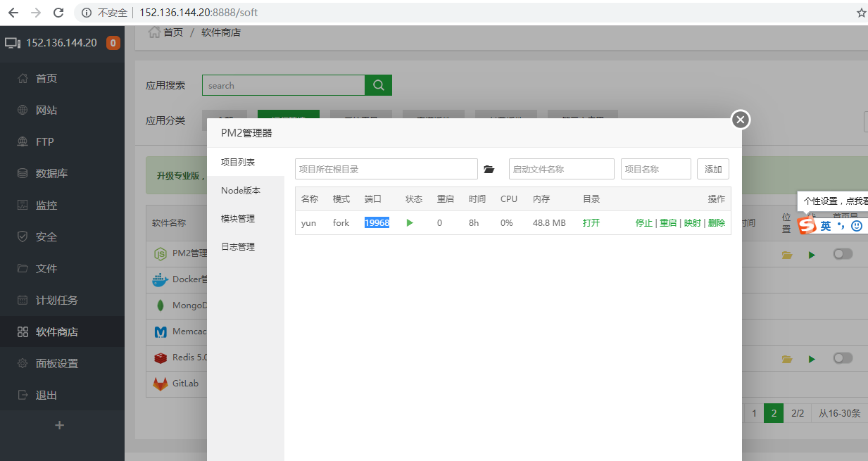Click the Redis row green play icon
The height and width of the screenshot is (461, 868).
click(812, 359)
